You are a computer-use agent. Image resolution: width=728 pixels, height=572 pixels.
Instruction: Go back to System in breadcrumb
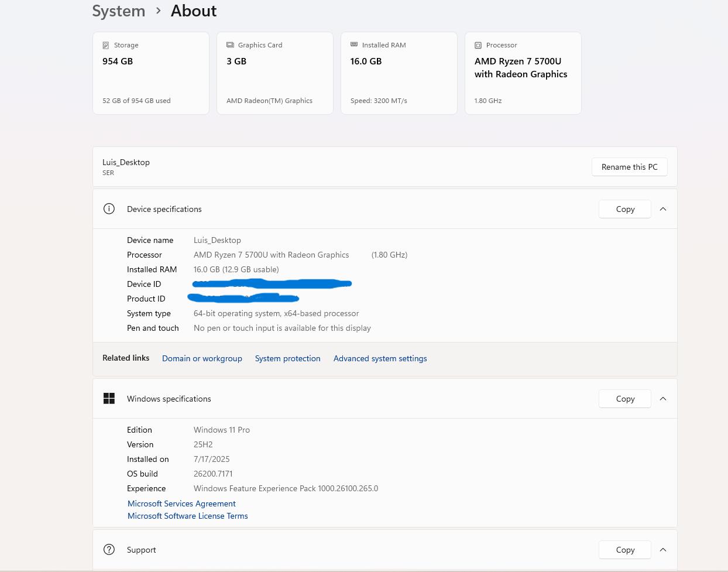tap(119, 11)
